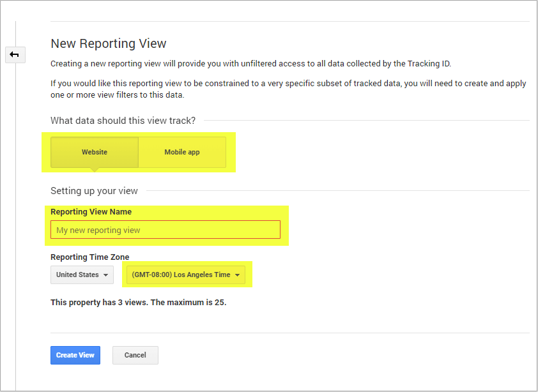
Task: Click the back arrow icon
Action: [15, 55]
